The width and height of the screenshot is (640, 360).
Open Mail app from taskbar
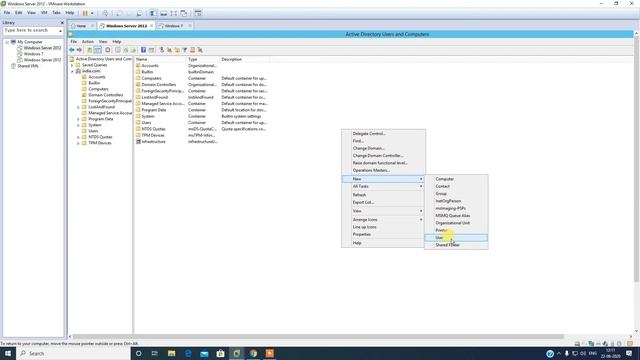pos(204,353)
